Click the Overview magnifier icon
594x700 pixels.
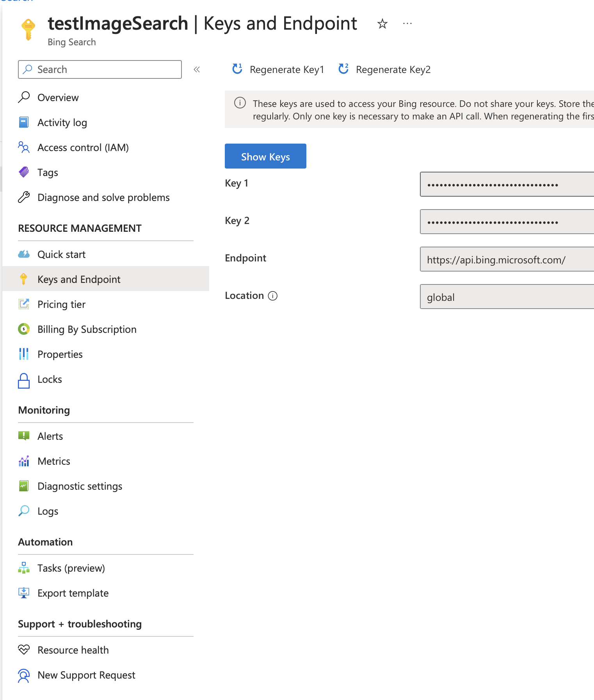pyautogui.click(x=24, y=97)
